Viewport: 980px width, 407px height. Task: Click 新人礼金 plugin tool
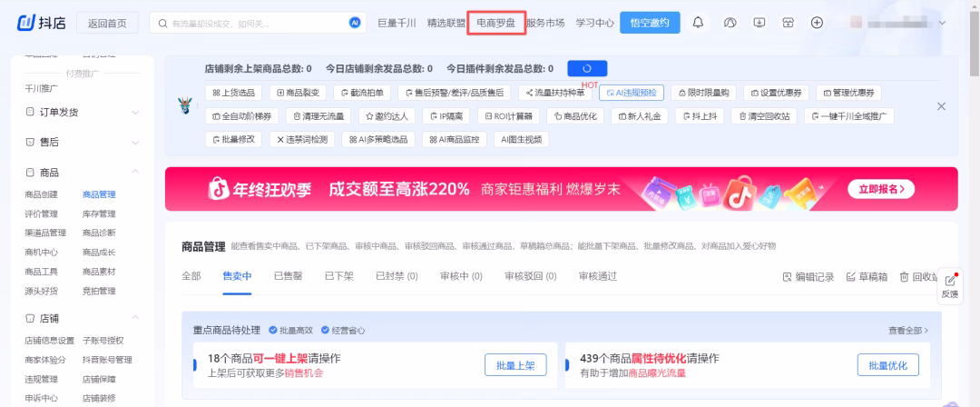click(x=640, y=116)
